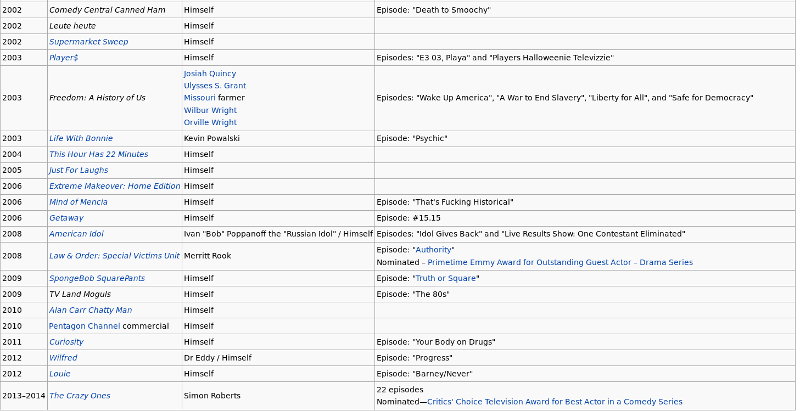Select the TV Land Moguls title
The image size is (800, 411).
(80, 294)
